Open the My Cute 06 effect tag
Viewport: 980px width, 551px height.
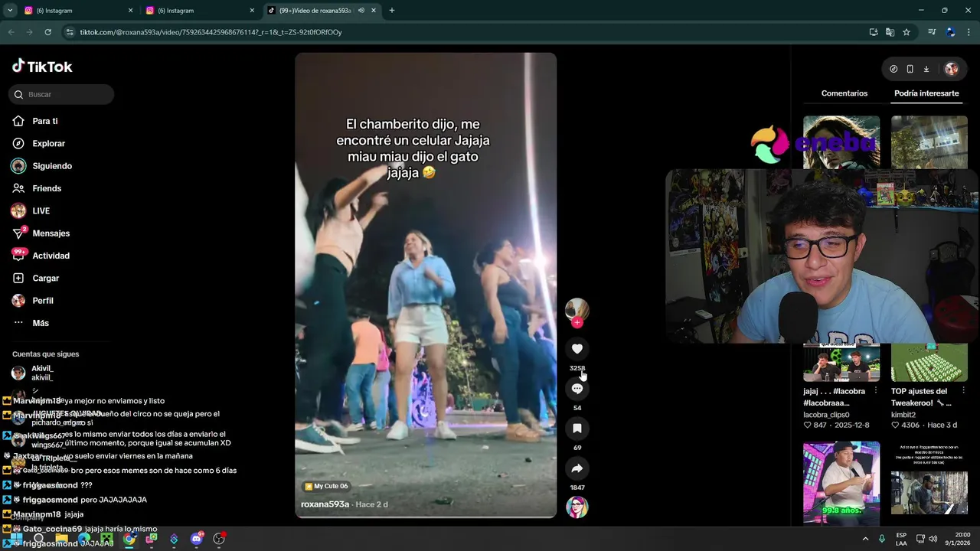click(326, 486)
